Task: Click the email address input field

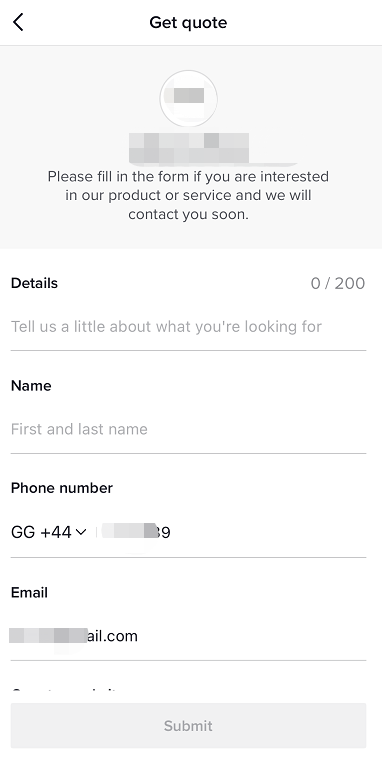Action: coord(189,636)
